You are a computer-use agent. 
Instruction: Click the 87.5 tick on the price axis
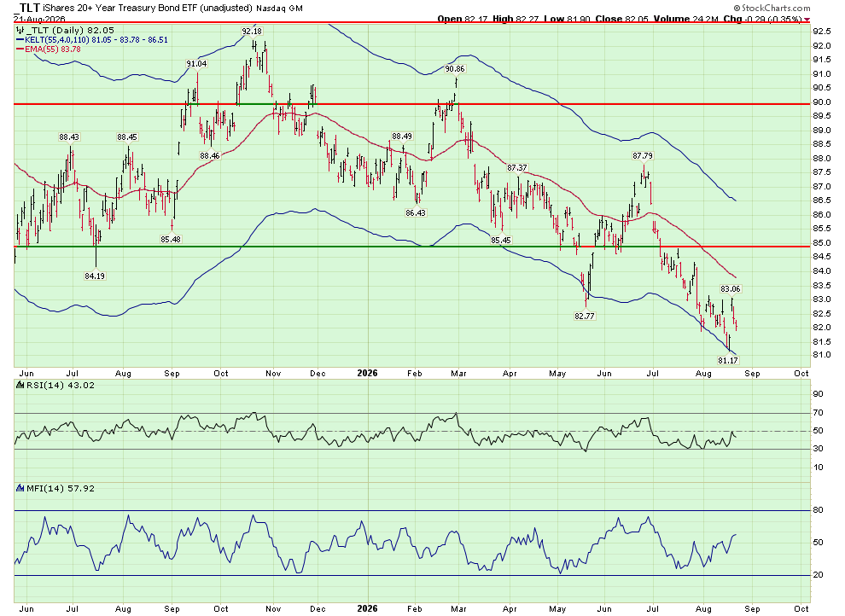coord(821,172)
